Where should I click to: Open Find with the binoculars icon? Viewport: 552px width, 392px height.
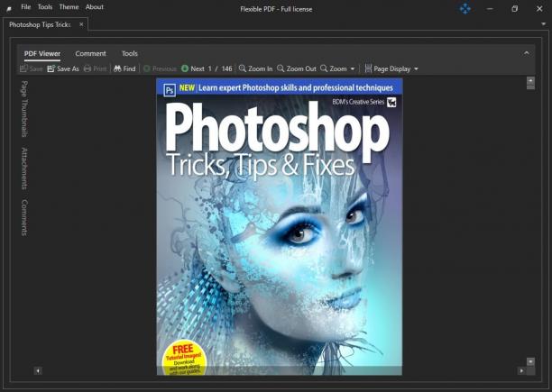point(117,68)
